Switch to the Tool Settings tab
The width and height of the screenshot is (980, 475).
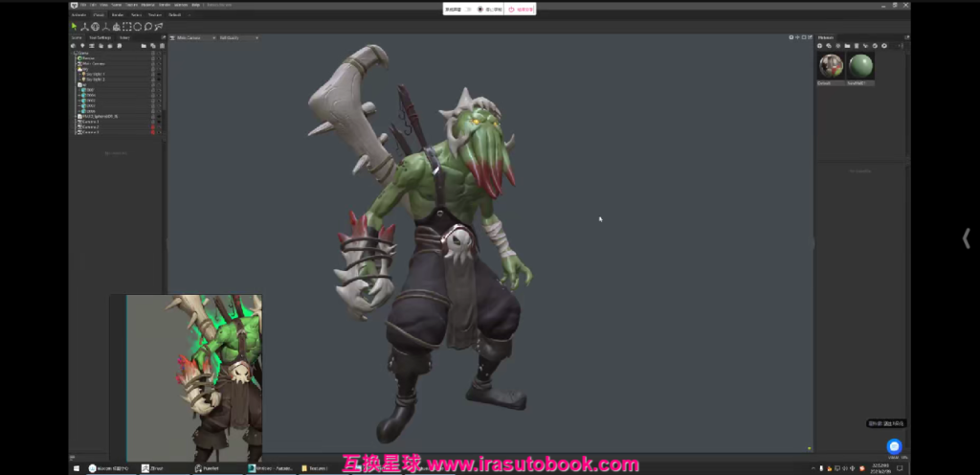[100, 37]
